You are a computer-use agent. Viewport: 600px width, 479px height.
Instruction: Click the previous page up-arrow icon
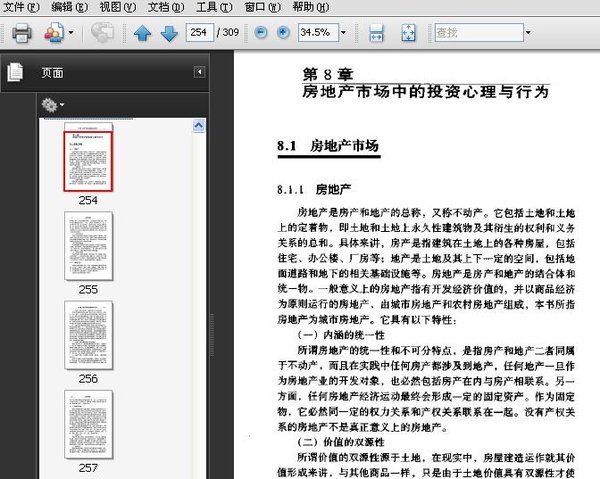pos(142,33)
